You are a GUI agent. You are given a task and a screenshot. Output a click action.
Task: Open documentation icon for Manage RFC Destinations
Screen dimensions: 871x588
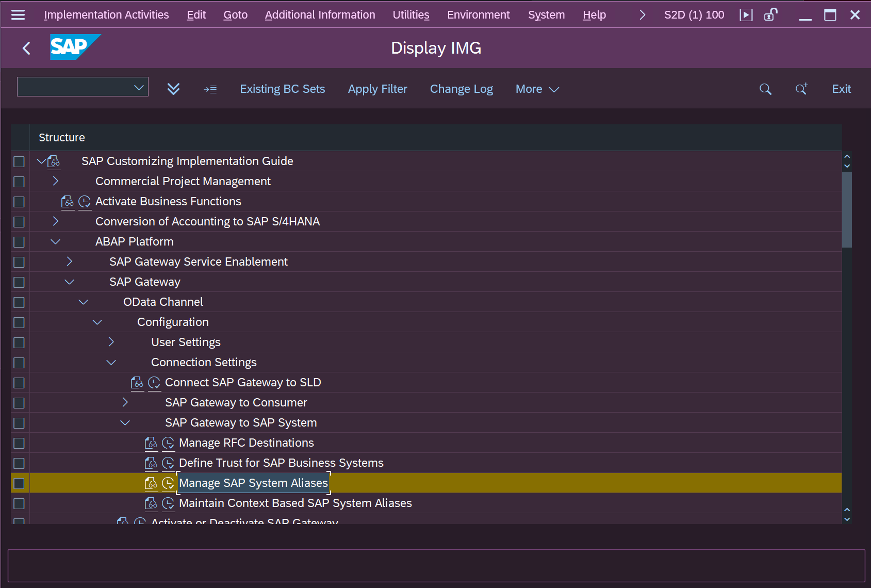(x=151, y=443)
